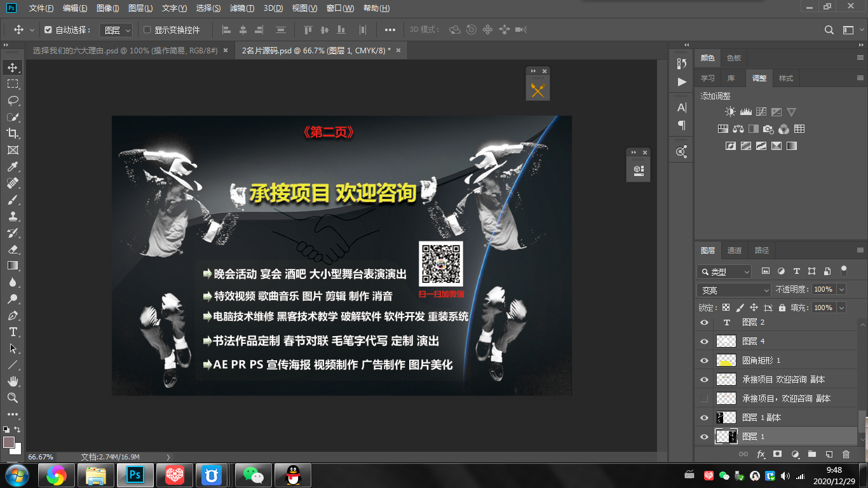Viewport: 868px width, 488px height.
Task: Open the 不透明度 opacity dropdown arrow
Action: pyautogui.click(x=842, y=289)
